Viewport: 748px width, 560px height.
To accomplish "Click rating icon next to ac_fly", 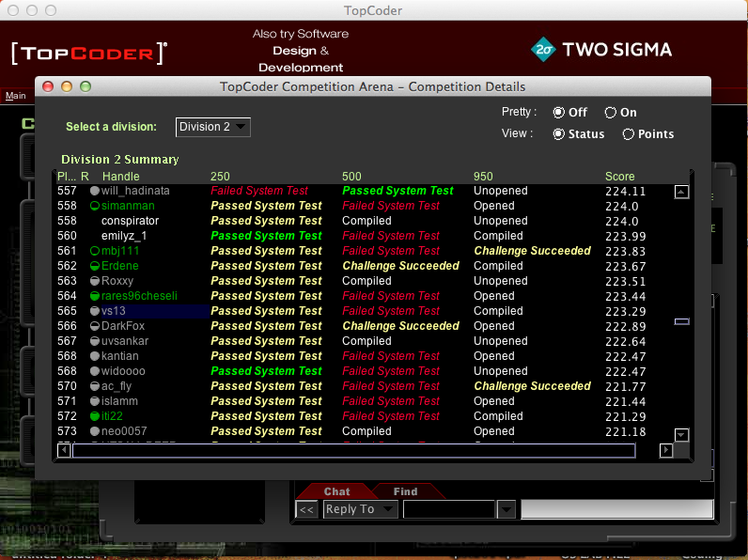I will point(95,386).
